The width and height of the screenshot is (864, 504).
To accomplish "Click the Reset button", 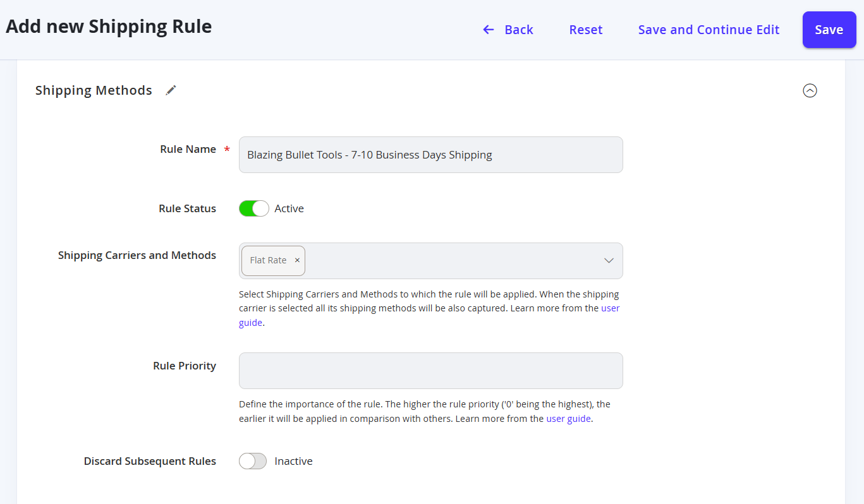I will [x=586, y=30].
